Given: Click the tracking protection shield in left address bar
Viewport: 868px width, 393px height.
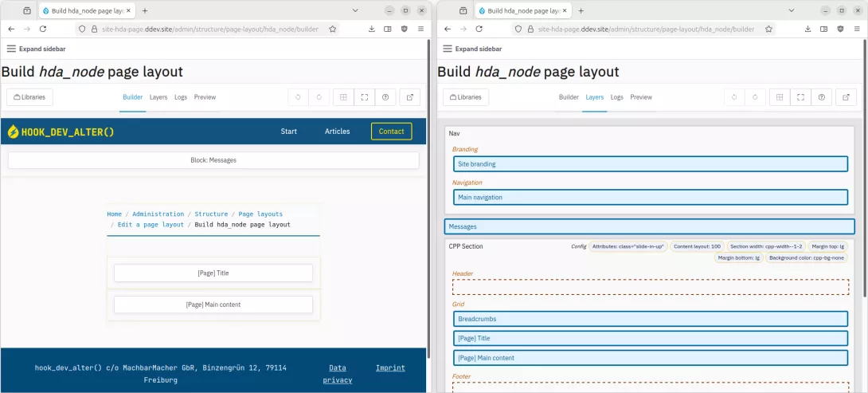Looking at the screenshot, I should pyautogui.click(x=81, y=29).
